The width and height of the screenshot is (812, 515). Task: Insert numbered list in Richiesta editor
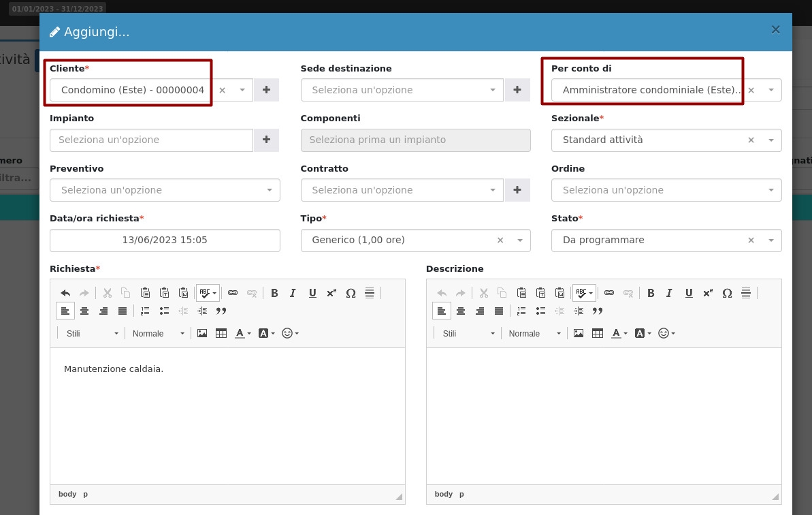[145, 311]
